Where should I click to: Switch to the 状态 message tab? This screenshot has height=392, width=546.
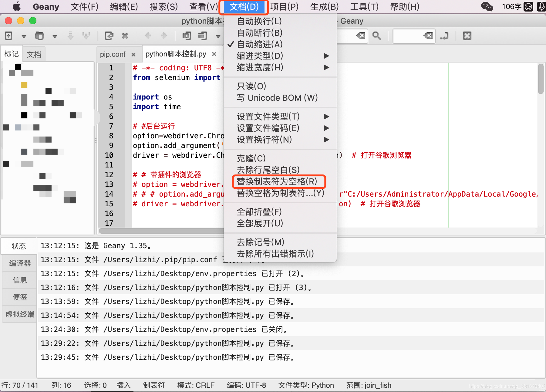[x=19, y=246]
